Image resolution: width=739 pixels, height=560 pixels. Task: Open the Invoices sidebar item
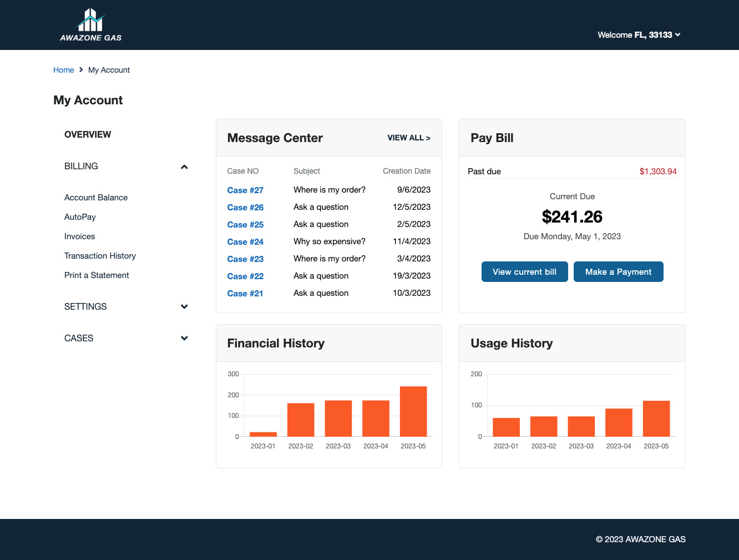tap(79, 236)
